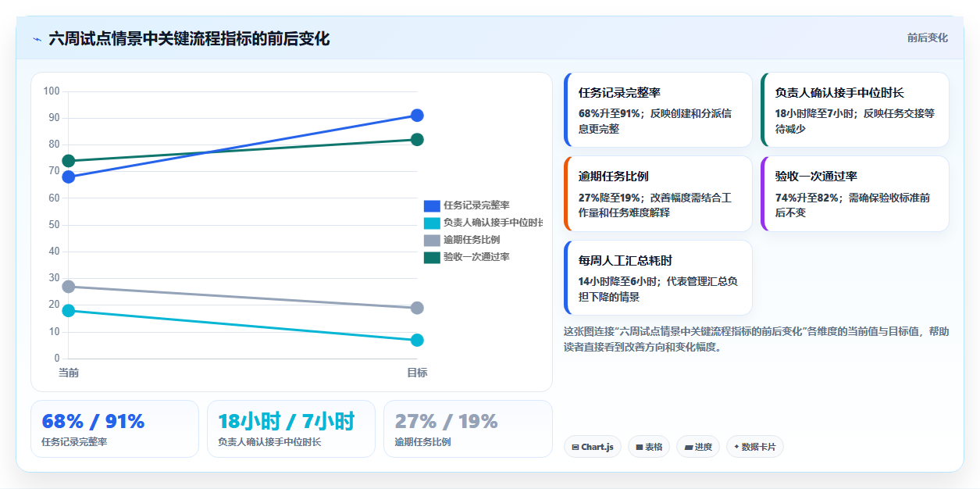Click the description paragraph starting 这张图连接
Image resolution: width=980 pixels, height=489 pixels.
pyautogui.click(x=756, y=339)
